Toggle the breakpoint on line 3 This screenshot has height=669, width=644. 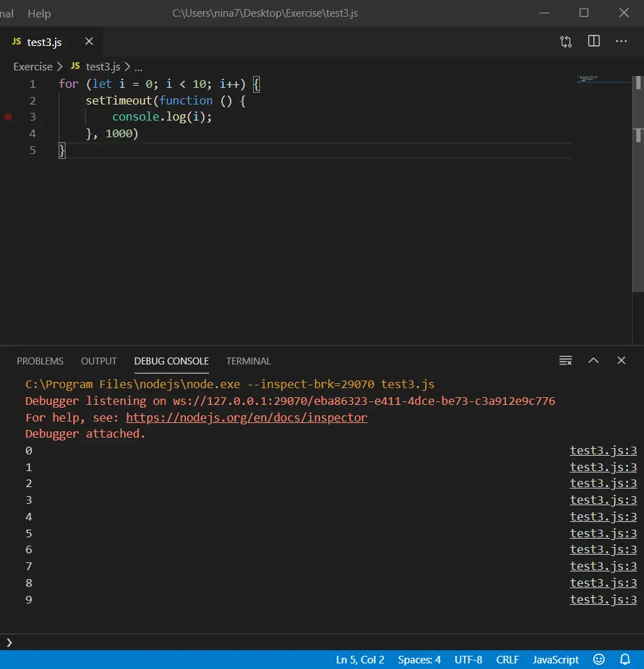click(x=8, y=117)
